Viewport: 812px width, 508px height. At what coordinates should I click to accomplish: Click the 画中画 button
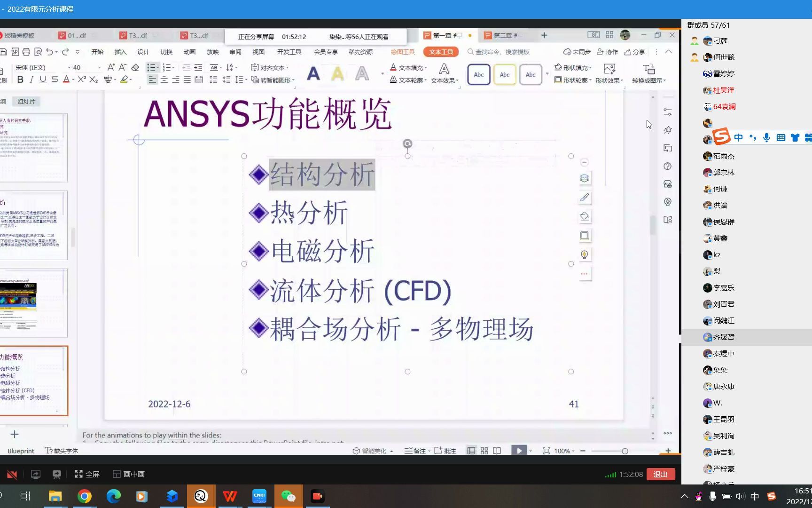129,474
